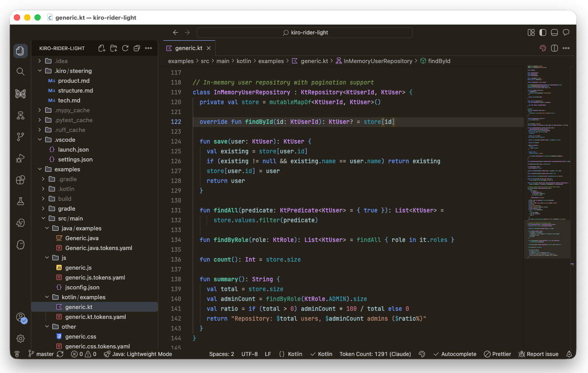Open the Extensions view
The image size is (588, 373).
pos(20,180)
